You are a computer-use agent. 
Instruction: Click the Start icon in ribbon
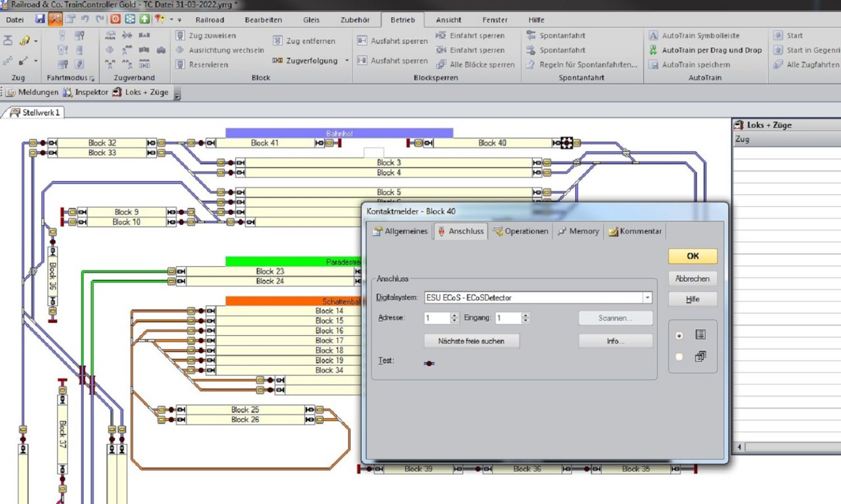pos(778,36)
